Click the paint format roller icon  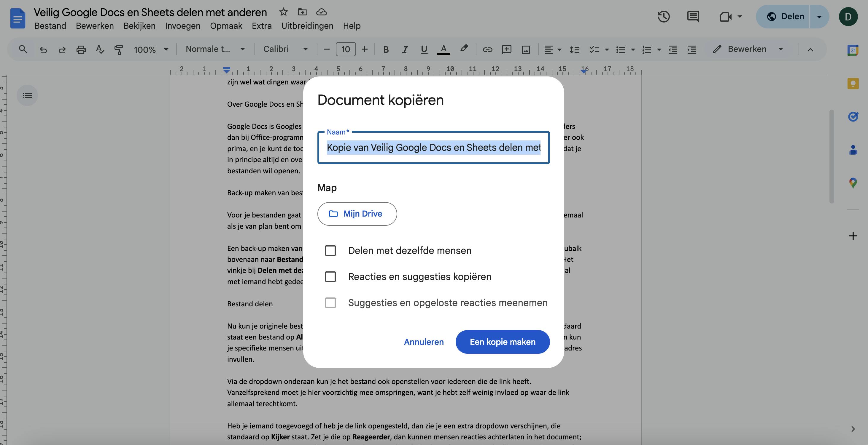coord(118,49)
